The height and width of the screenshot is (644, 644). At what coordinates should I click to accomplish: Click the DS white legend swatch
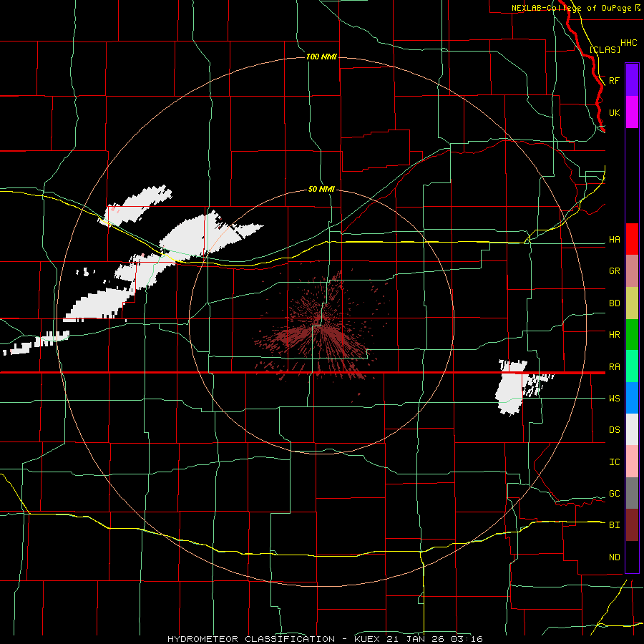pos(632,429)
